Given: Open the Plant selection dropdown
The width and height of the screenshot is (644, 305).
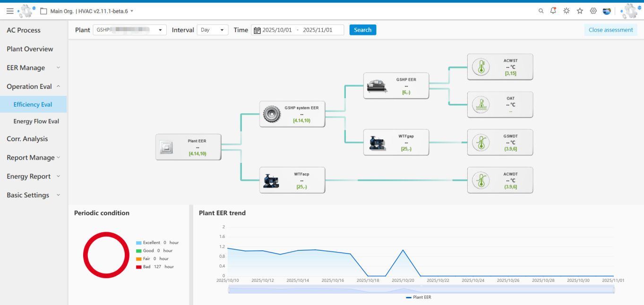Looking at the screenshot, I should 129,30.
